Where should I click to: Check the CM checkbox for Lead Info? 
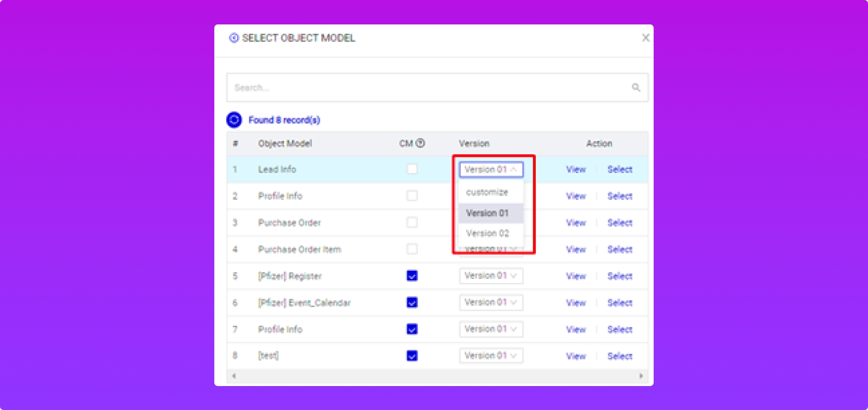412,169
